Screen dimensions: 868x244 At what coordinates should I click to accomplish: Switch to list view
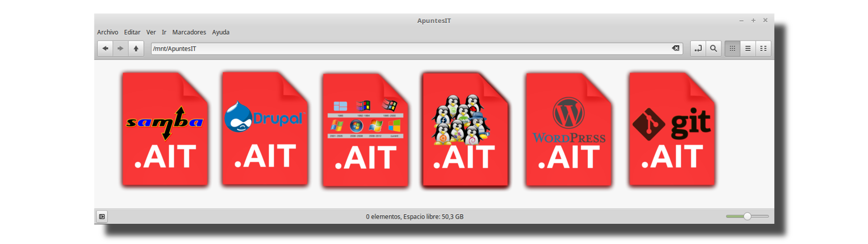click(x=748, y=48)
